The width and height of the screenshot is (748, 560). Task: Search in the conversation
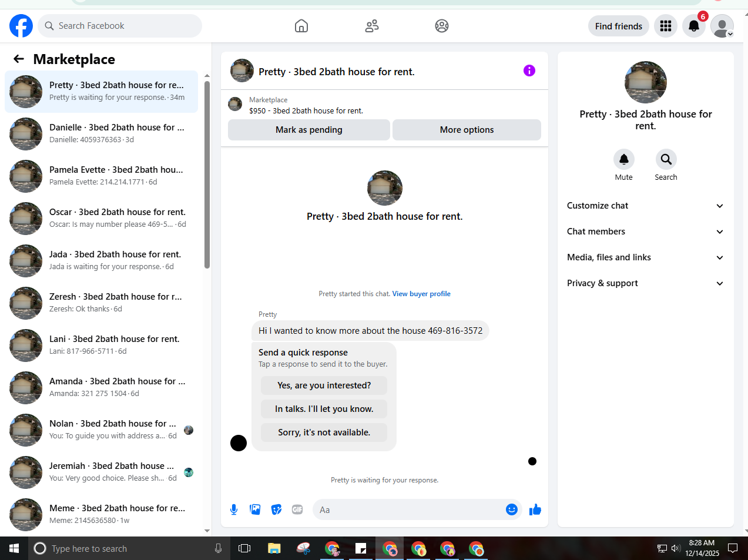click(x=666, y=159)
